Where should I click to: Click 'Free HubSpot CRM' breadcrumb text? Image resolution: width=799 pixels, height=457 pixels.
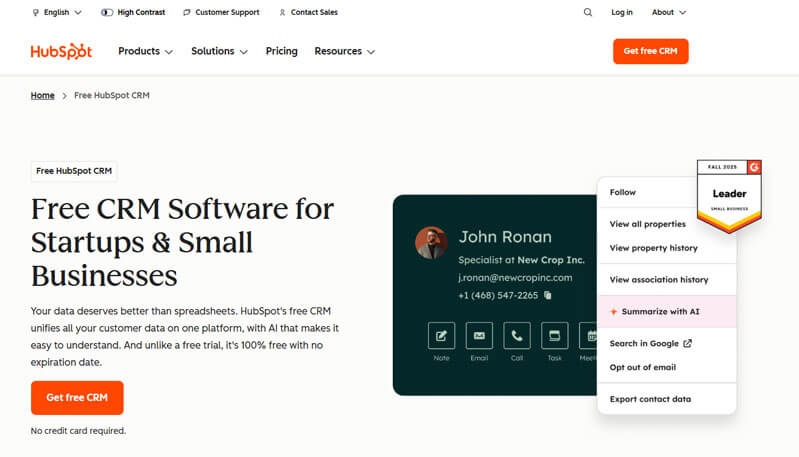coord(112,95)
